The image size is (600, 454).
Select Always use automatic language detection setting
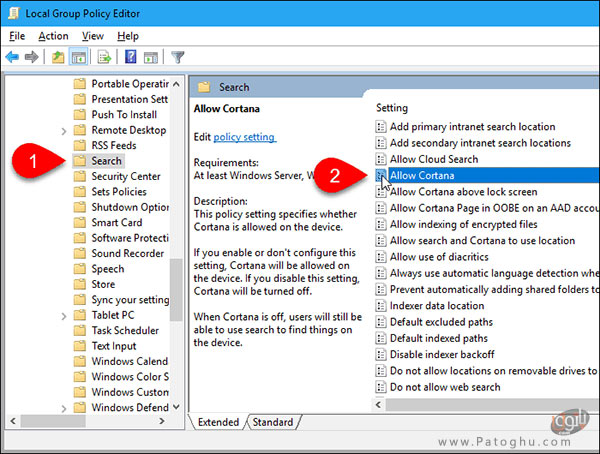[x=494, y=273]
